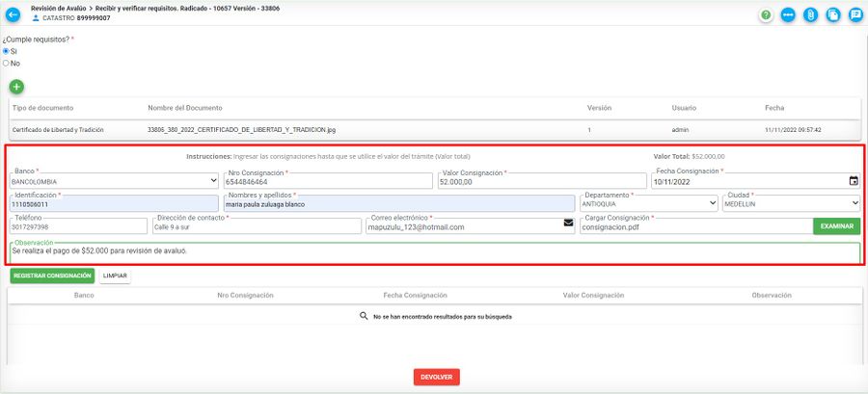This screenshot has width=868, height=394.
Task: Open the Ciudad dropdown showing MEDELLIN
Action: [x=792, y=203]
